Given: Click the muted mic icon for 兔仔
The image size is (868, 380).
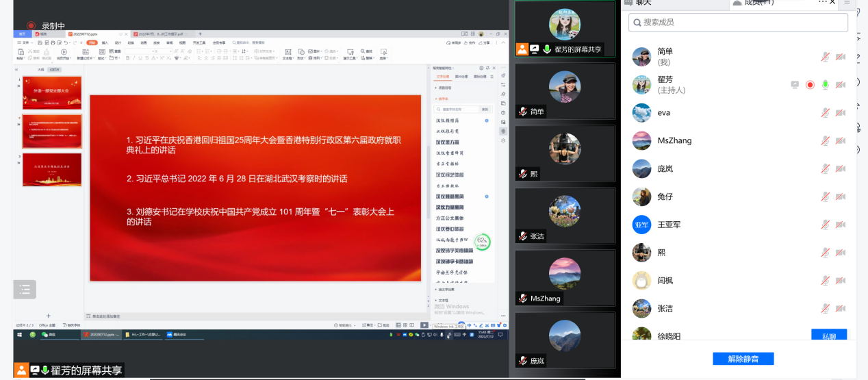Looking at the screenshot, I should 826,197.
